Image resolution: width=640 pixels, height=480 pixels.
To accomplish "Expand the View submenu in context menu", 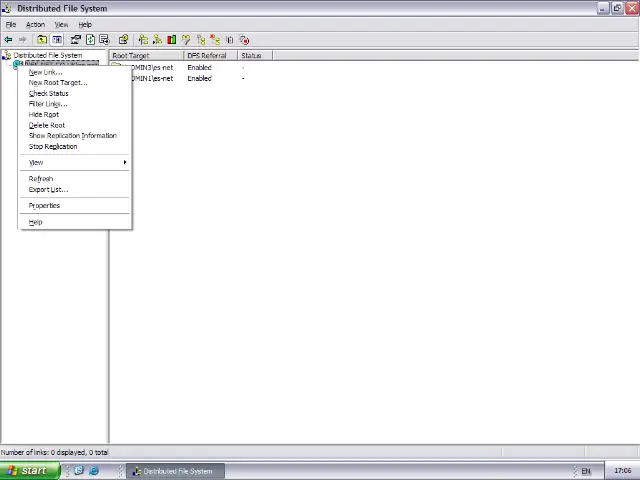I will click(75, 162).
